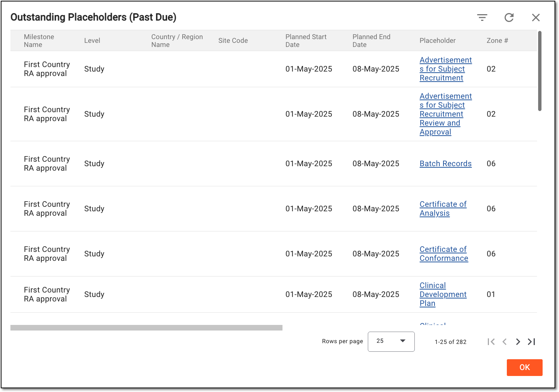This screenshot has height=392, width=559.
Task: Click the Placeholder column header
Action: (438, 41)
